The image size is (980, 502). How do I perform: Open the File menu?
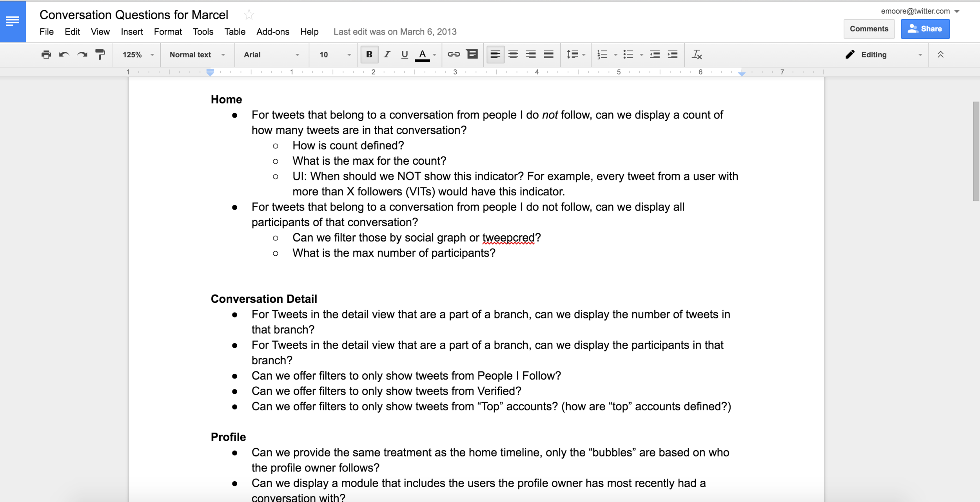47,32
